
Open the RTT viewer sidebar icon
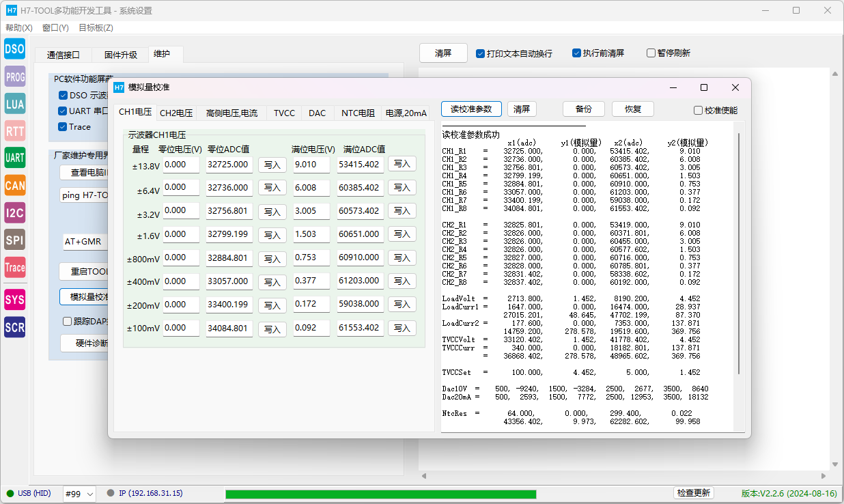[x=15, y=131]
